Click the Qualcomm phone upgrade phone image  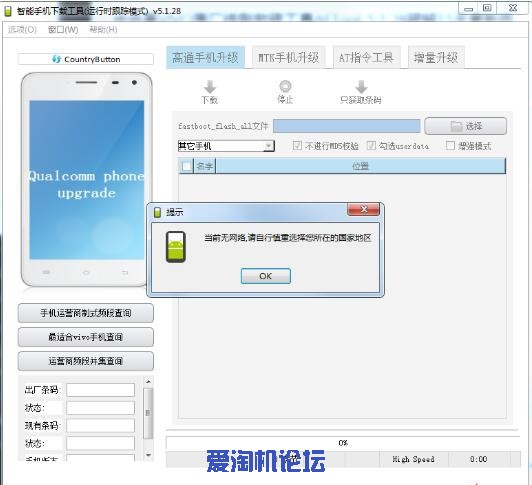coord(86,180)
